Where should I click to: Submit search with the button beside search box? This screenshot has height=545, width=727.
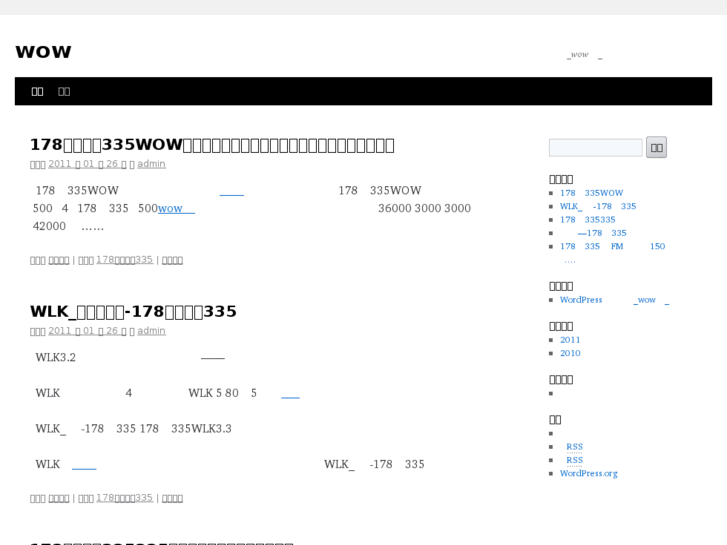tap(657, 147)
